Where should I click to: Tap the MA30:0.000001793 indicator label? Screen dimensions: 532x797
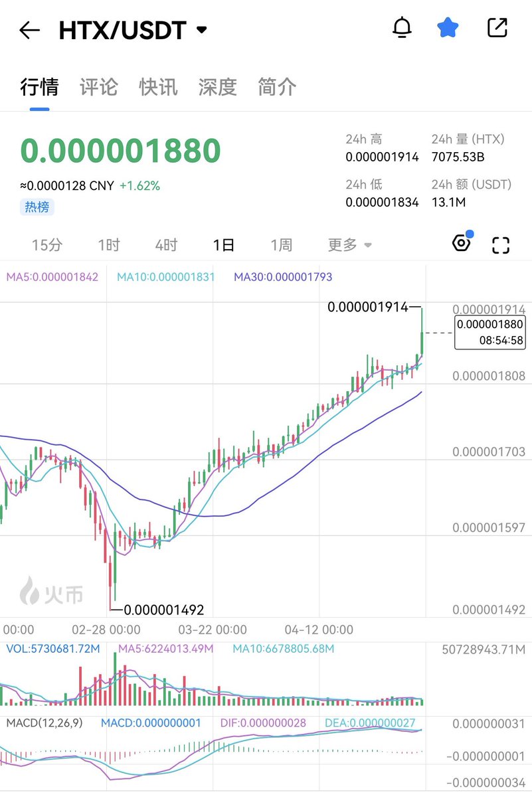(x=283, y=276)
